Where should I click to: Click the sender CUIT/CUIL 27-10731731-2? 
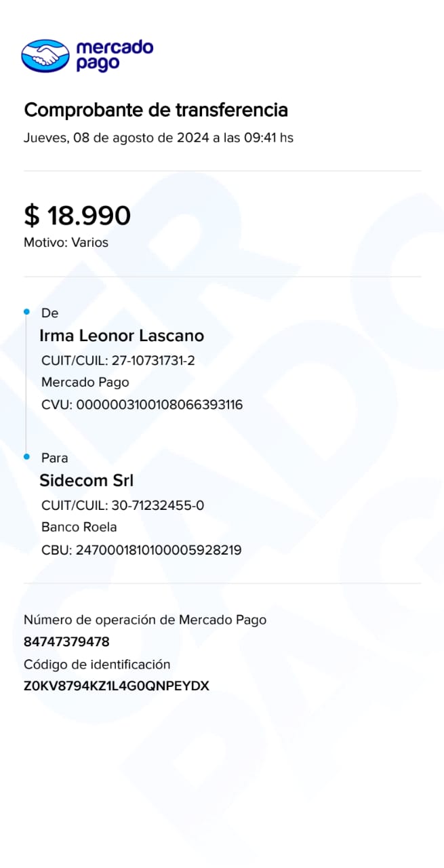118,361
